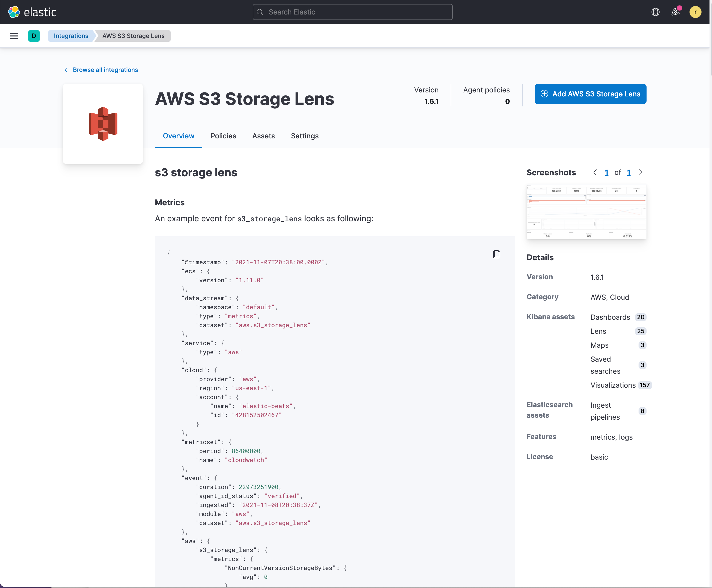
Task: Click the Lens asset count 25
Action: click(x=641, y=331)
